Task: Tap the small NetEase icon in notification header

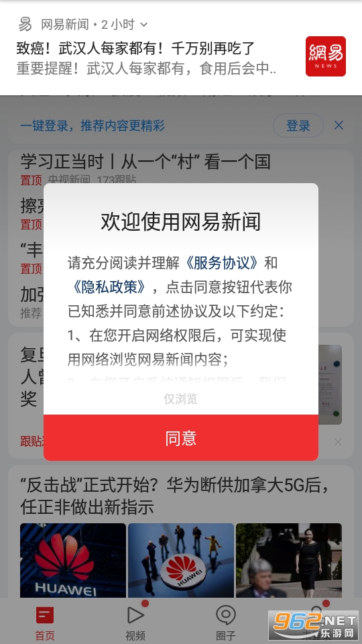Action: (x=25, y=25)
